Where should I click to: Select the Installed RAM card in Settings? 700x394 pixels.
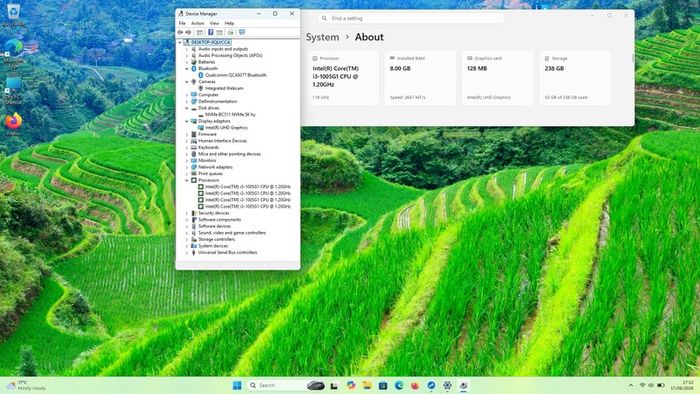click(x=421, y=79)
